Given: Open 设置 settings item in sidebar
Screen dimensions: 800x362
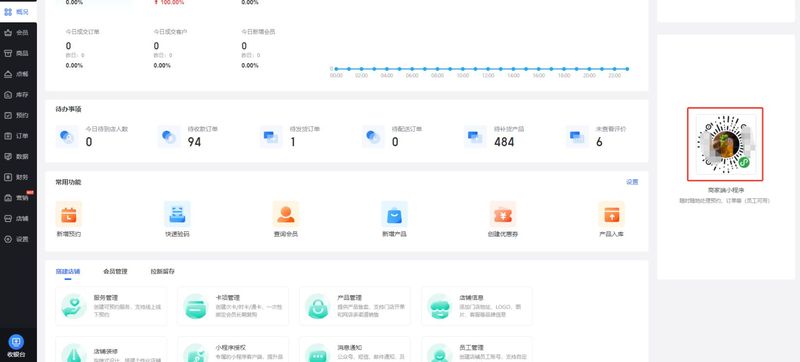Looking at the screenshot, I should tap(18, 239).
